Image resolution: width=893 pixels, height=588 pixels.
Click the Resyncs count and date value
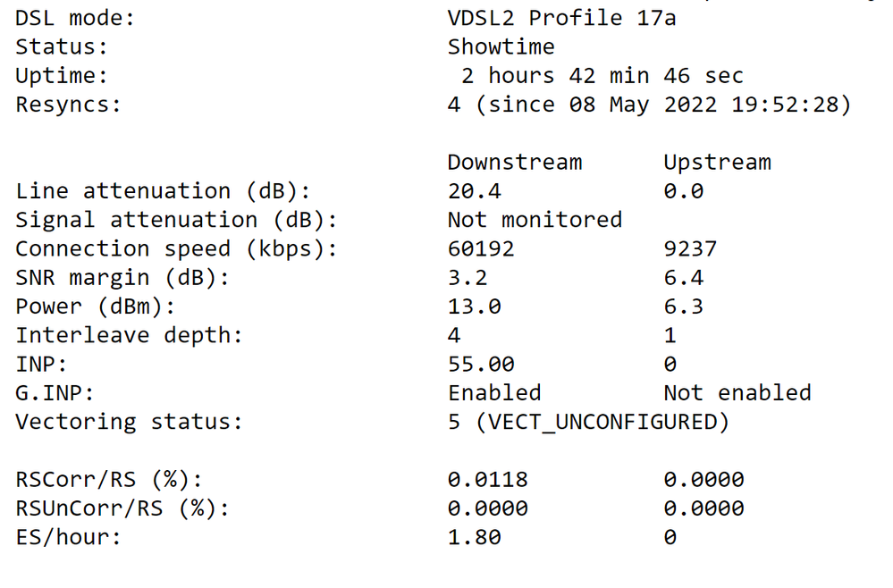click(649, 105)
